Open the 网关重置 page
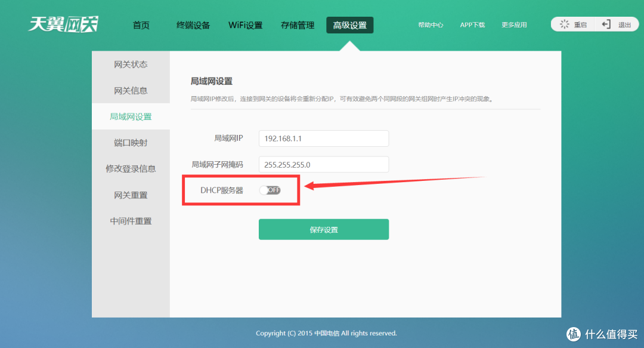This screenshot has width=644, height=348. click(131, 195)
